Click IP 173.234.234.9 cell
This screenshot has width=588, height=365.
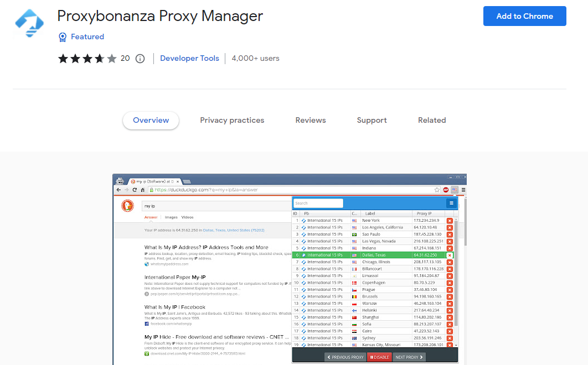(x=426, y=220)
